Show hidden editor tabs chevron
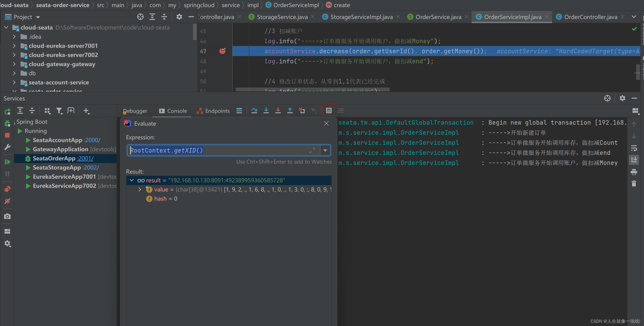This screenshot has height=326, width=644. tap(634, 17)
